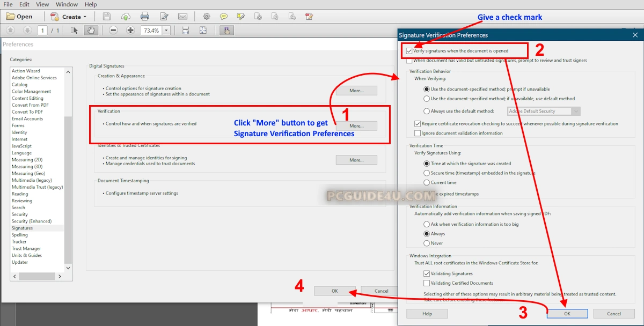Select the Hand pan tool

tap(91, 31)
